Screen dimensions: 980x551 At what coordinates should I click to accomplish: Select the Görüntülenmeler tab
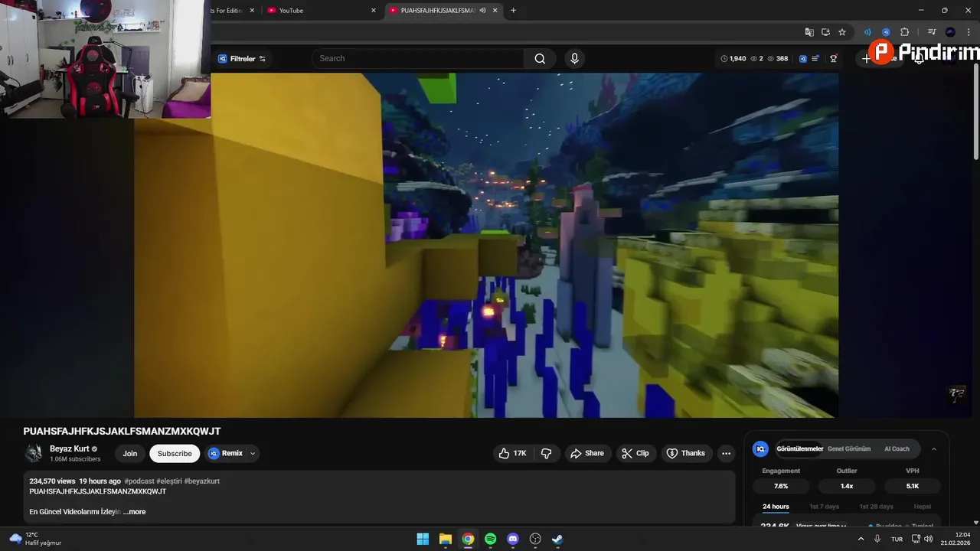800,449
